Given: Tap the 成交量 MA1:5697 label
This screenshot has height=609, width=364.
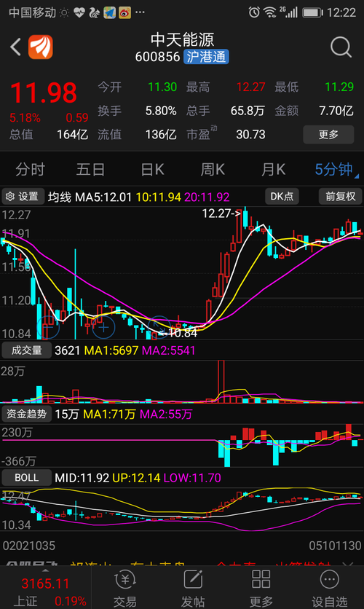Looking at the screenshot, I should coord(111,350).
